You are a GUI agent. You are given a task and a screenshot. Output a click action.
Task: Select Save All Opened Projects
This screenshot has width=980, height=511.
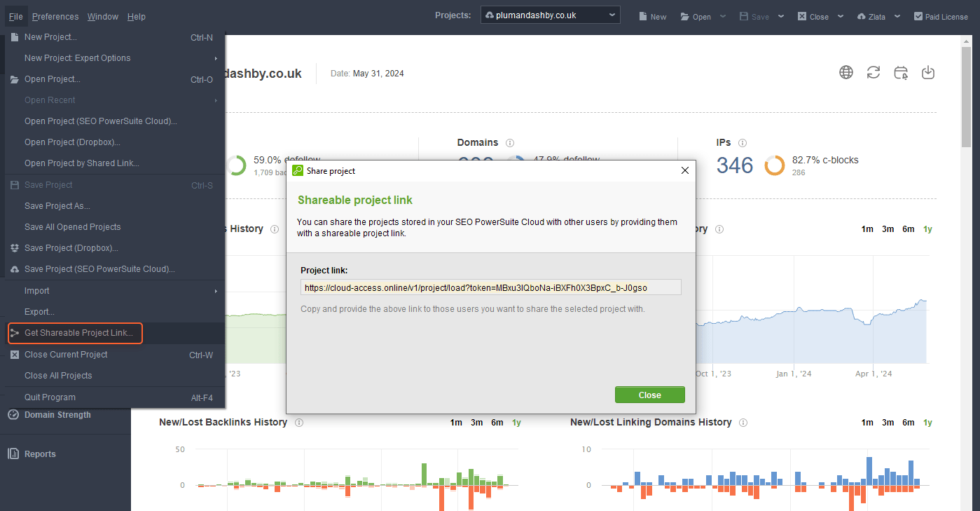pos(115,227)
